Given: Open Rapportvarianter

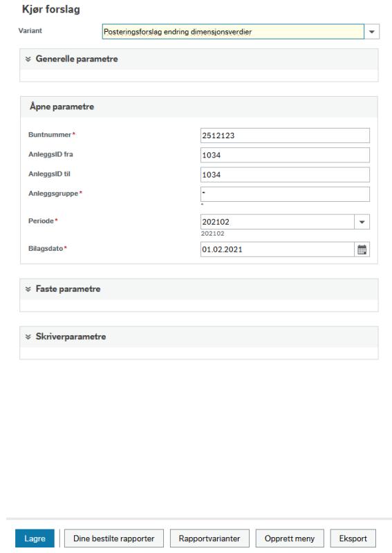Looking at the screenshot, I should 209,538.
